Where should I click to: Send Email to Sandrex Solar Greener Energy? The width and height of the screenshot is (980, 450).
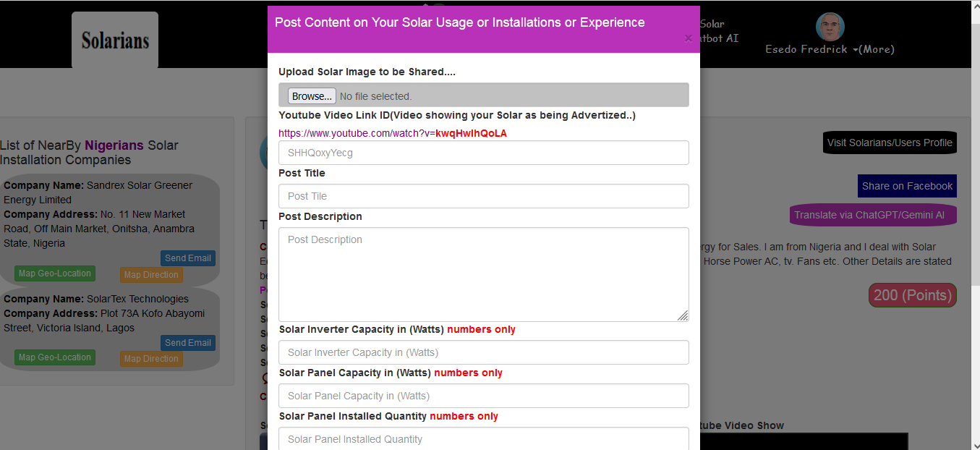(x=187, y=258)
